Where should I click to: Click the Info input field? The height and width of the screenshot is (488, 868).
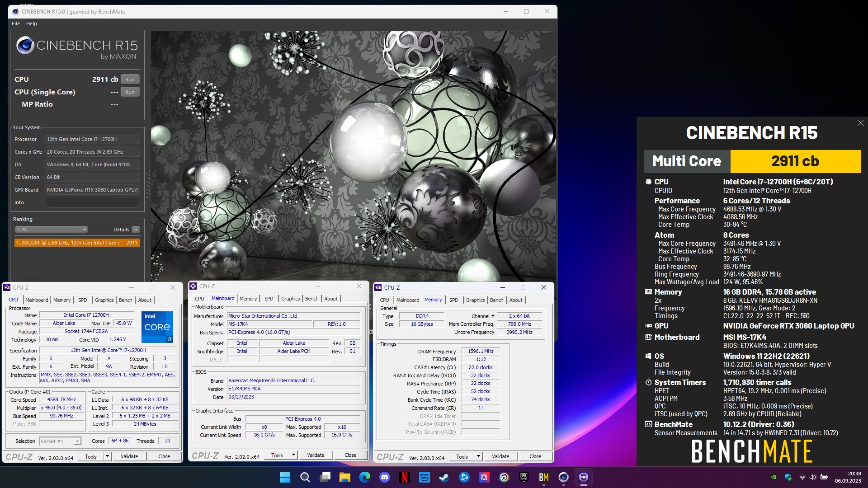[92, 202]
